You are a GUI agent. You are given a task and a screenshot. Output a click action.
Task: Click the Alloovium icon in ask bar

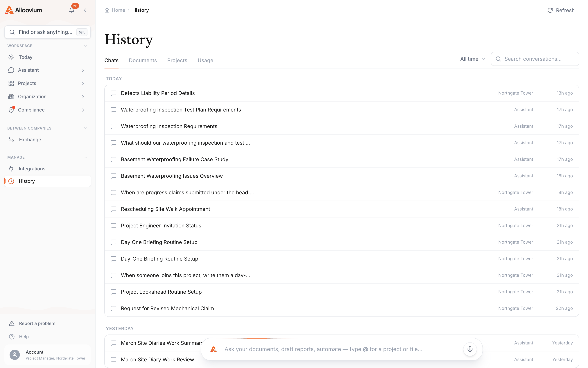(214, 349)
